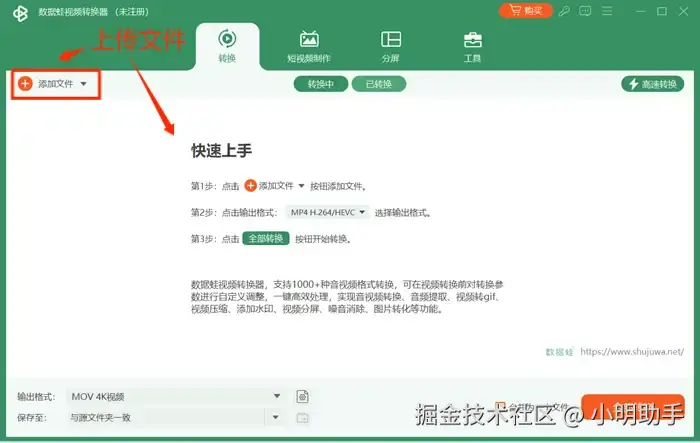Screen dimensions: 700x443
Task: Click the 与源文件夹一致 save path field
Action: (x=166, y=418)
